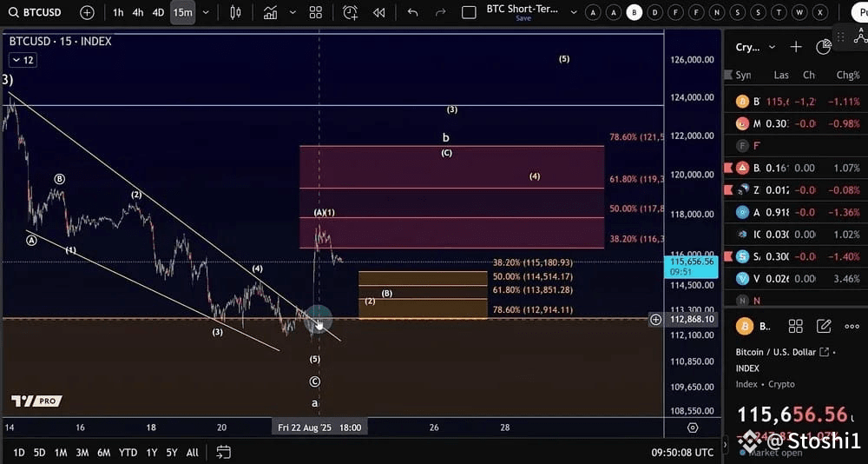Click the BTCUSD · 15 · INDEX chart title
Viewport: 868px width, 464px height.
pyautogui.click(x=61, y=42)
